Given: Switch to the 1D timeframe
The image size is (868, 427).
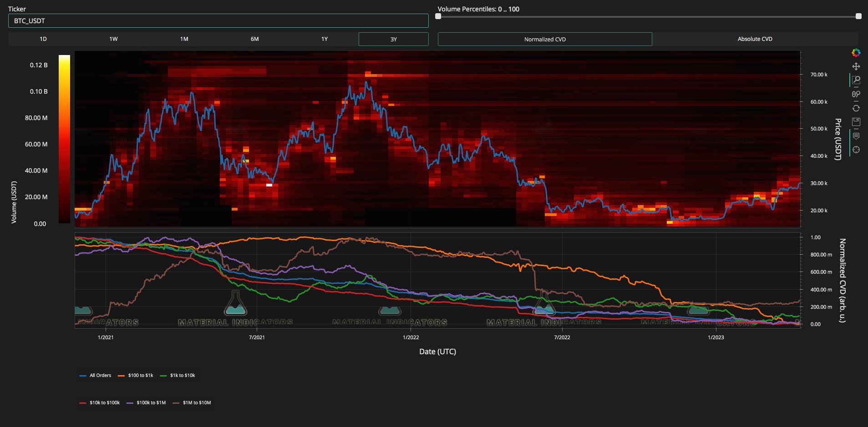Looking at the screenshot, I should pos(43,39).
